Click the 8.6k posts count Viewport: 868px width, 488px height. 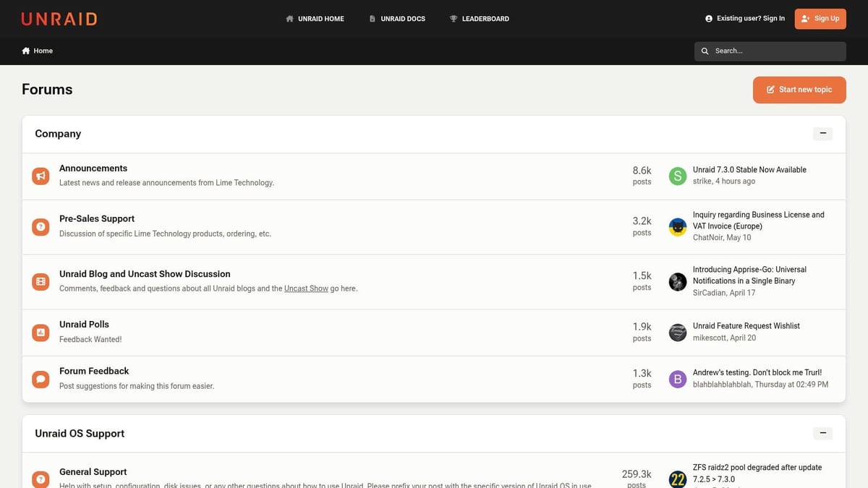(x=642, y=176)
